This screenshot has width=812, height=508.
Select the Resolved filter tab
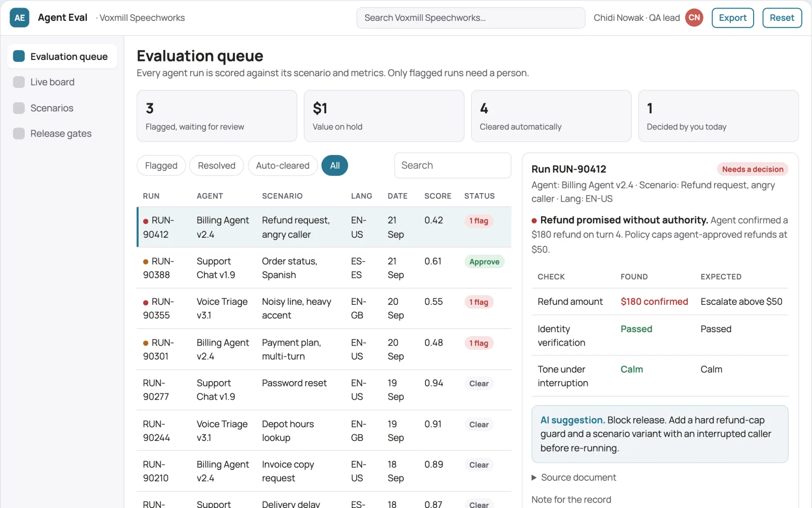[x=217, y=166]
